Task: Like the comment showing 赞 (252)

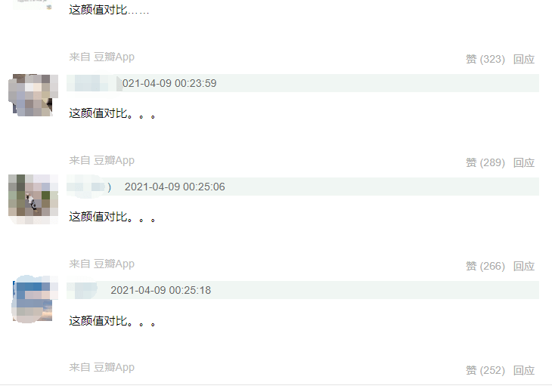Action: coord(485,370)
